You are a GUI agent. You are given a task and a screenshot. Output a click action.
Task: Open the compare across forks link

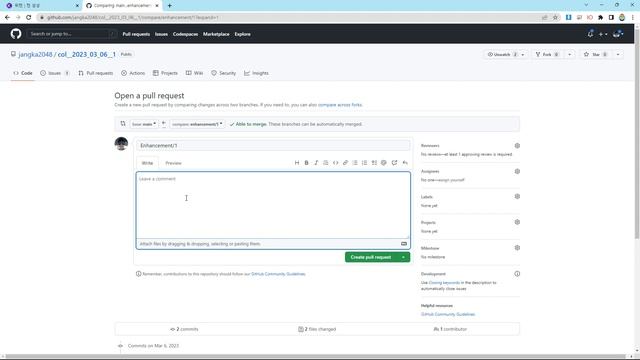point(340,105)
